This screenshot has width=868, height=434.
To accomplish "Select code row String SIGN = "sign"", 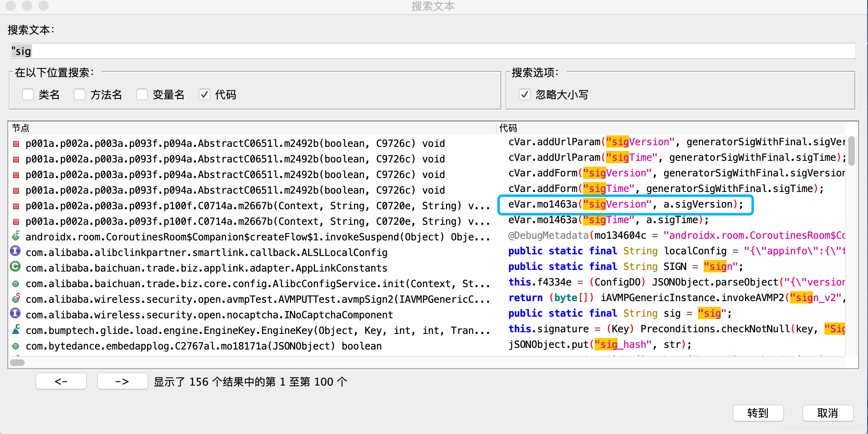I will click(626, 267).
